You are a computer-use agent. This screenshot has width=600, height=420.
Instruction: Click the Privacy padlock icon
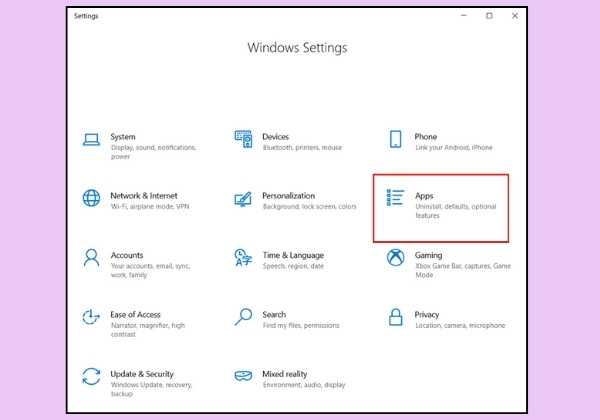click(x=395, y=317)
